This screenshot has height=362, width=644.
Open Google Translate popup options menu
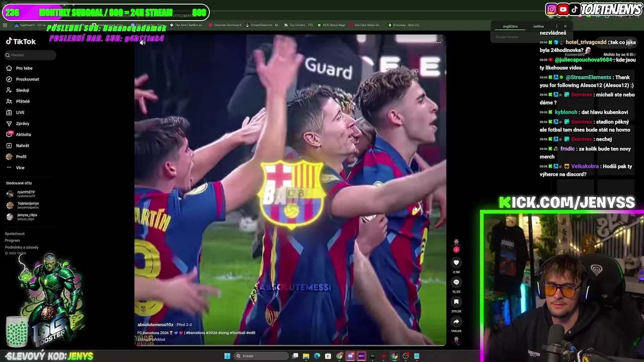(x=556, y=26)
